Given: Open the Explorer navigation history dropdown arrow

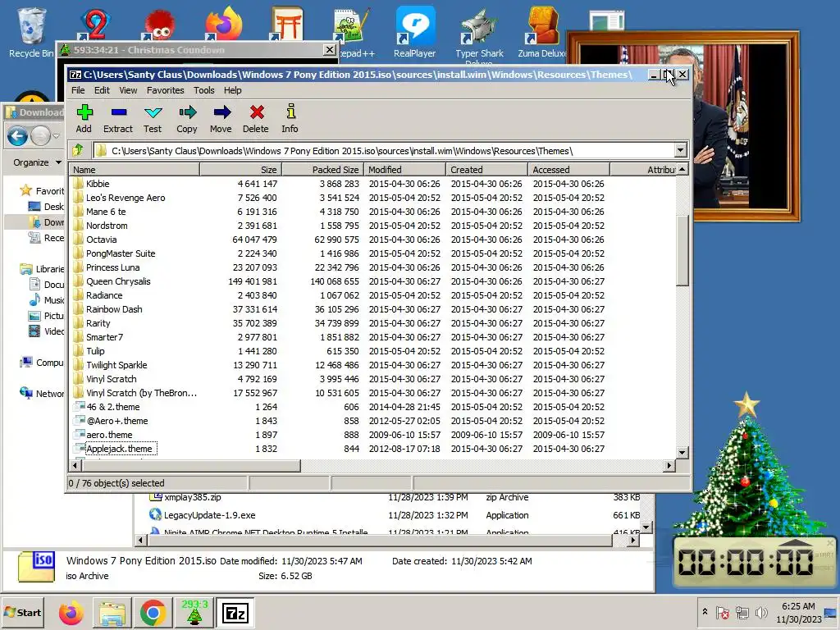Looking at the screenshot, I should point(56,136).
